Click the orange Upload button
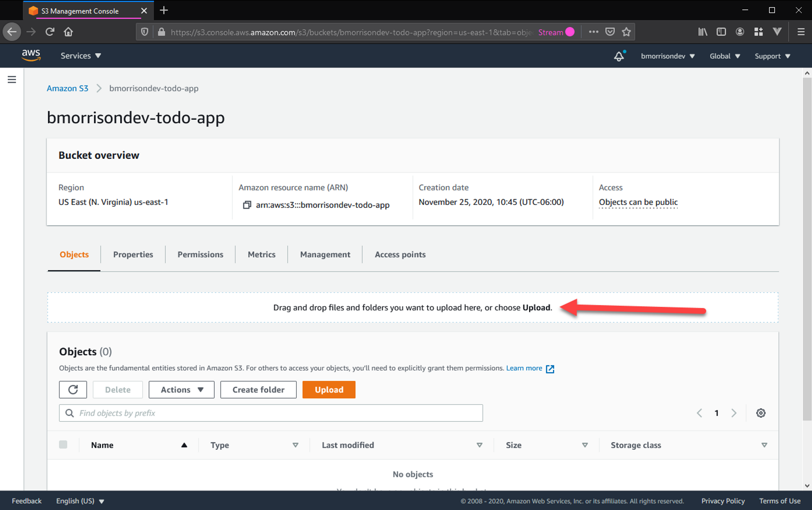The image size is (812, 510). 329,390
